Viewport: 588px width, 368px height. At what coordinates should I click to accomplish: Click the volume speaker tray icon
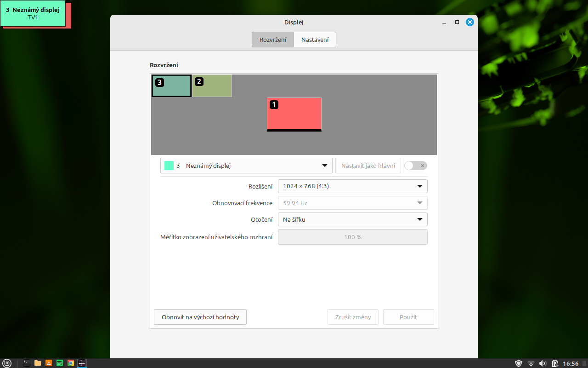[543, 363]
